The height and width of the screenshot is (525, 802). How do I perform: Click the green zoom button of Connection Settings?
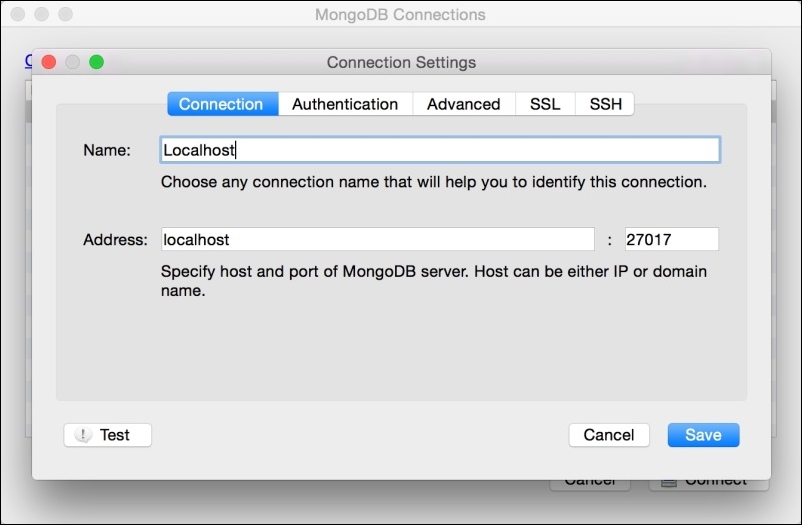pyautogui.click(x=97, y=62)
